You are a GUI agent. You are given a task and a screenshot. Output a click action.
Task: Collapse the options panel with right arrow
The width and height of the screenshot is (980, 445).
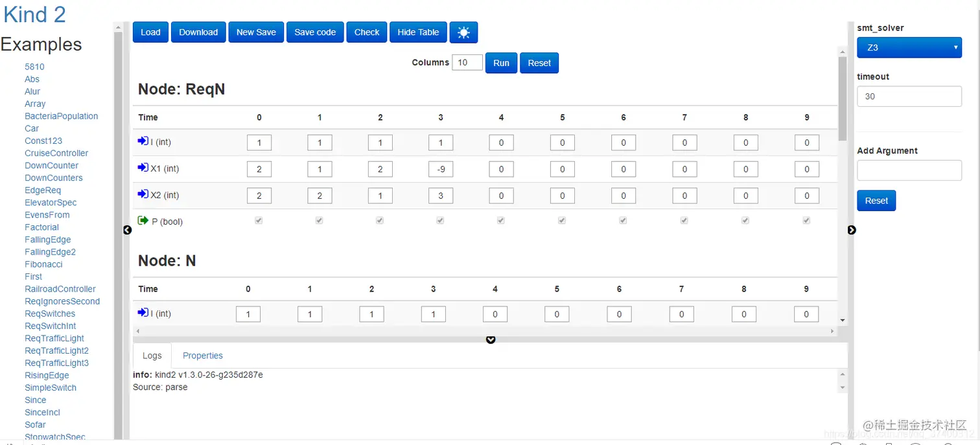852,230
